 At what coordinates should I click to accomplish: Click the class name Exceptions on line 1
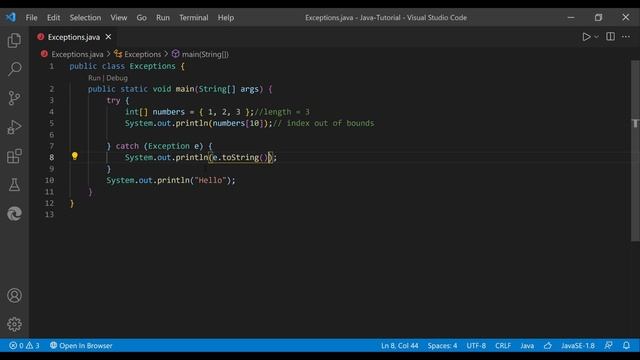point(152,66)
